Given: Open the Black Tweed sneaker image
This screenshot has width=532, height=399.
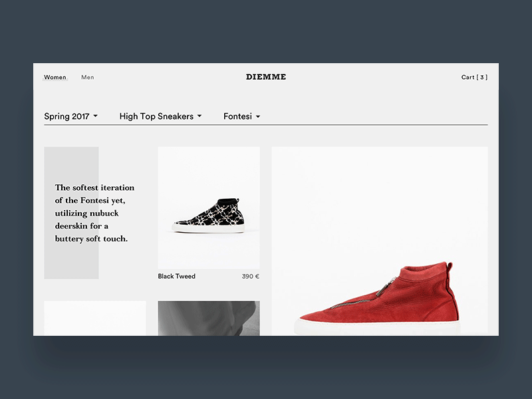Looking at the screenshot, I should pos(209,207).
